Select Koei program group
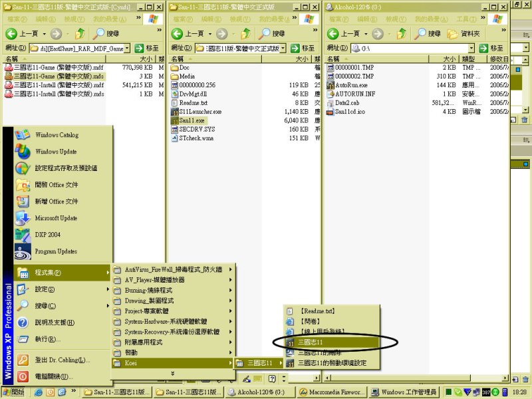This screenshot has width=532, height=399. click(x=173, y=363)
